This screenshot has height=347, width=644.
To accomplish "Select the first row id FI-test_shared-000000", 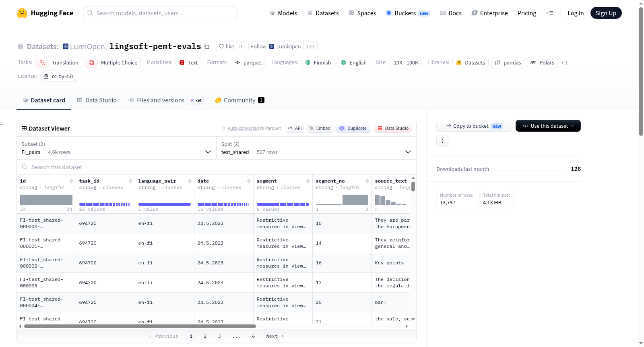I will (x=41, y=223).
